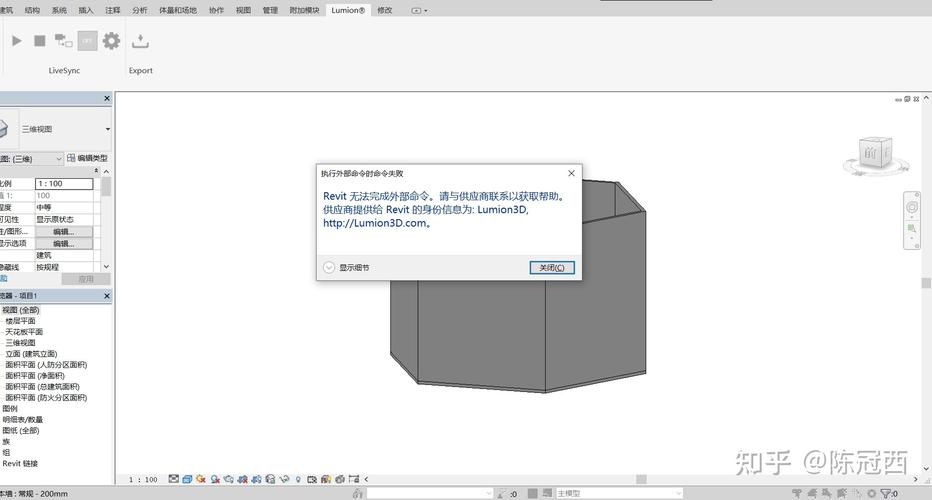
Task: Select 楼层平面 tree node
Action: [20, 321]
